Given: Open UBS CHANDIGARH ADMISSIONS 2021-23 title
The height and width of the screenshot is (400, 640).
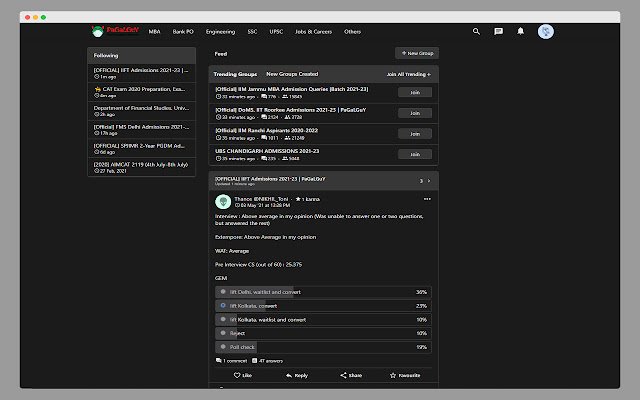Looking at the screenshot, I should (x=267, y=151).
